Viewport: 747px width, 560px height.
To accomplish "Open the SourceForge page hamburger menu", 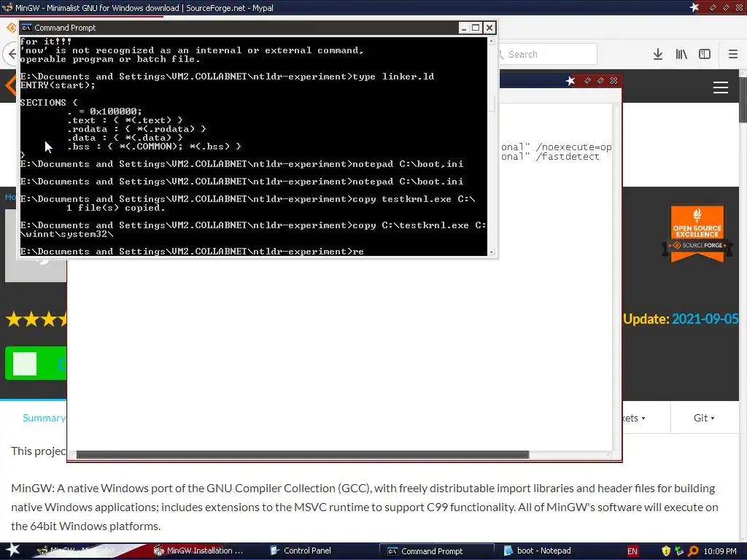I will tap(720, 87).
